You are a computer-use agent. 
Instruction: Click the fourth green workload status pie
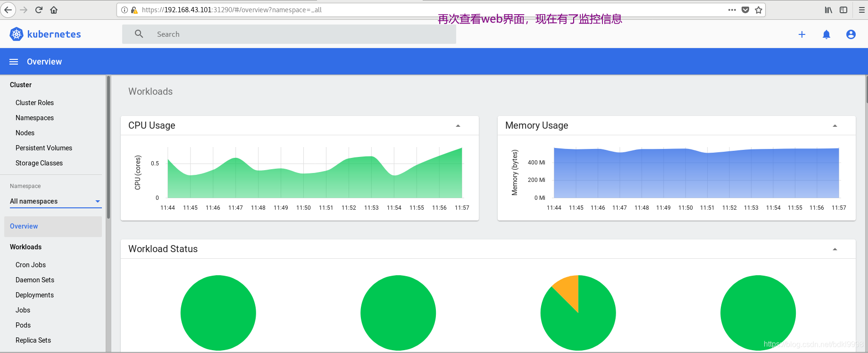click(x=758, y=313)
